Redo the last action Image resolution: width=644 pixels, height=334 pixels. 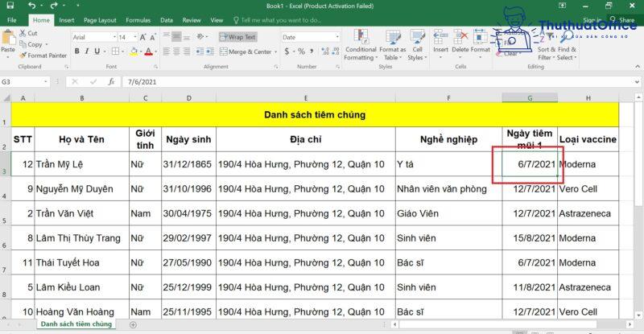click(x=54, y=6)
